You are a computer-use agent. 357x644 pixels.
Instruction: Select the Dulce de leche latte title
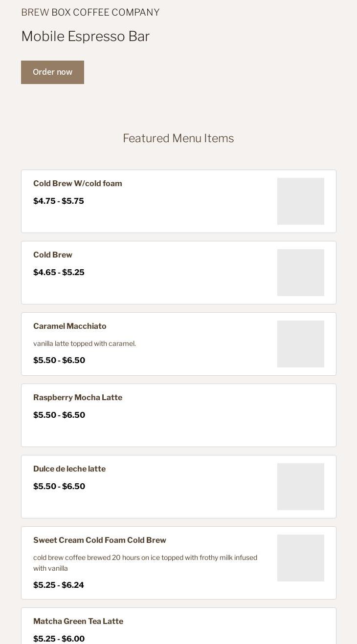pyautogui.click(x=69, y=469)
